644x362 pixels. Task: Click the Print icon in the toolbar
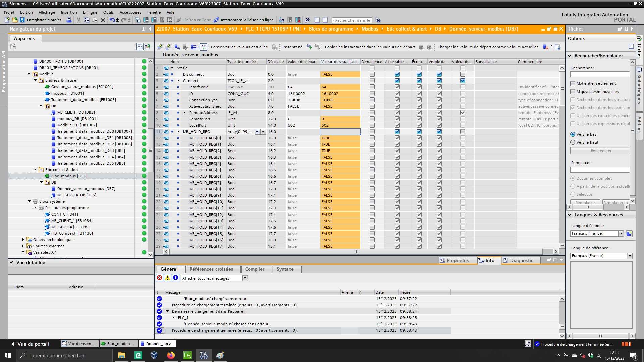69,20
